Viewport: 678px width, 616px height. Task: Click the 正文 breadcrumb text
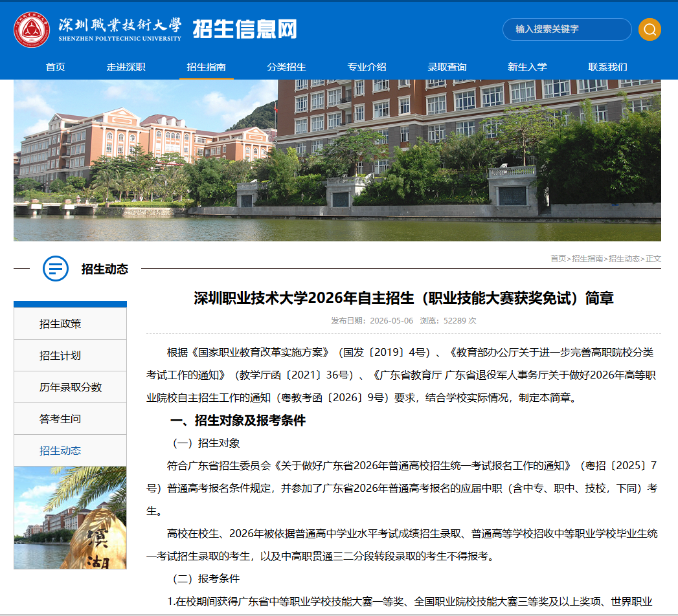[653, 258]
